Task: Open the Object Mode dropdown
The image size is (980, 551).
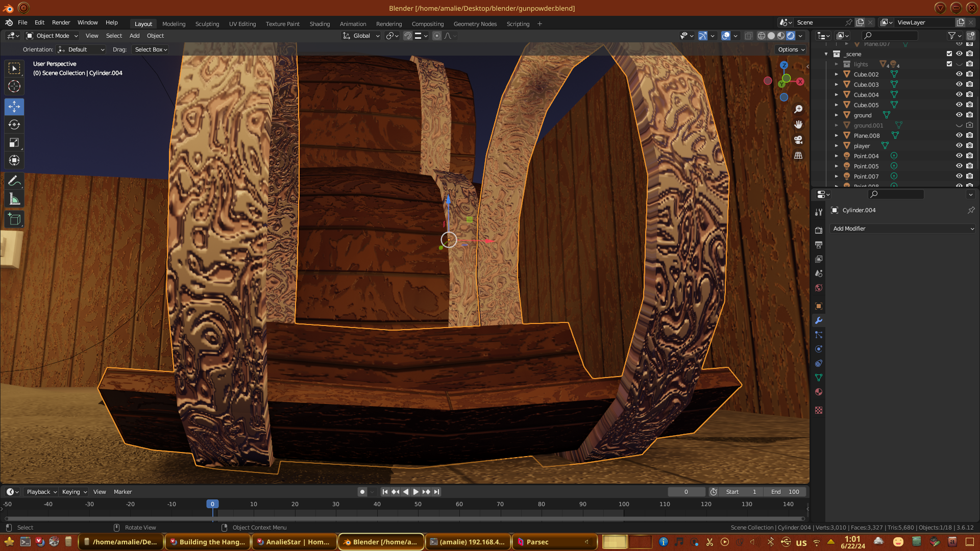Action: (x=52, y=36)
